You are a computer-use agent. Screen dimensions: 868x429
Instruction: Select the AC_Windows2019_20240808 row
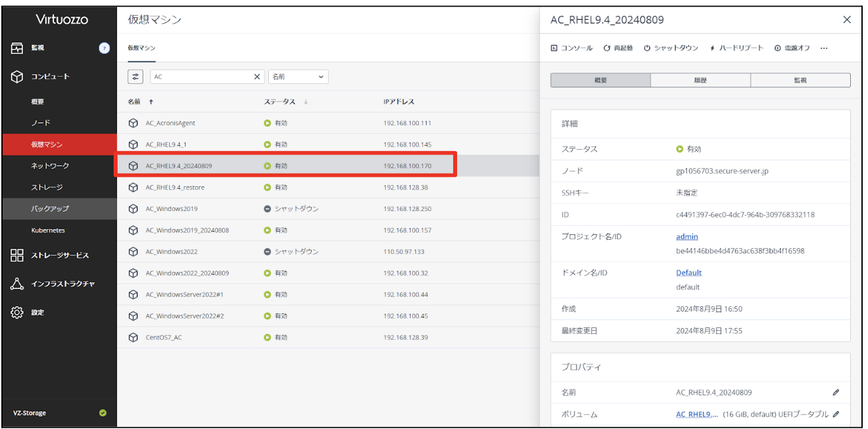click(328, 230)
